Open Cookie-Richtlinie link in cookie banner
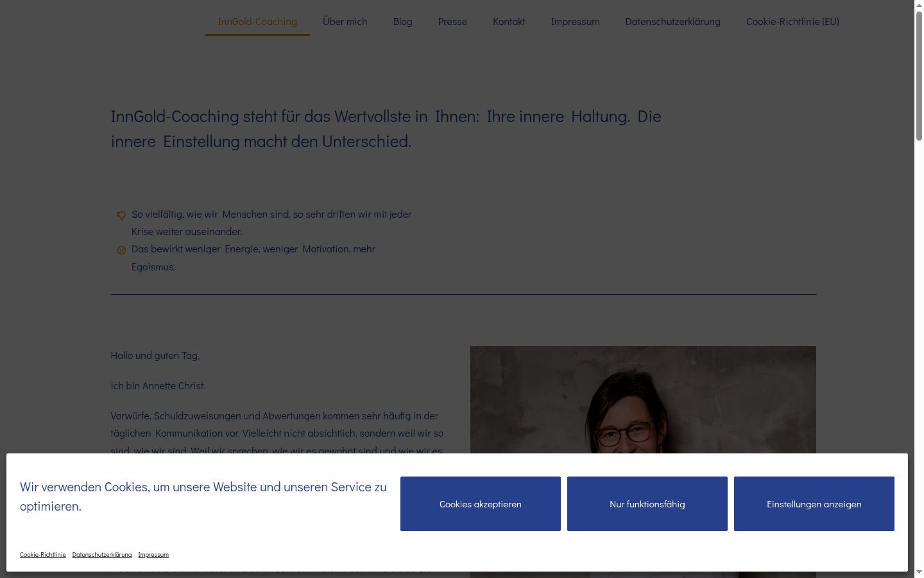Image resolution: width=924 pixels, height=578 pixels. (43, 555)
